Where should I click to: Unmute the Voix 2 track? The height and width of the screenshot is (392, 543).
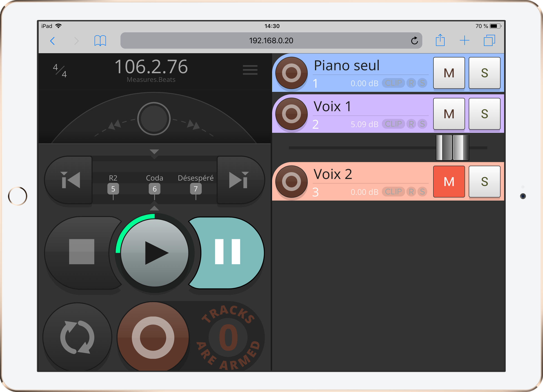click(449, 181)
